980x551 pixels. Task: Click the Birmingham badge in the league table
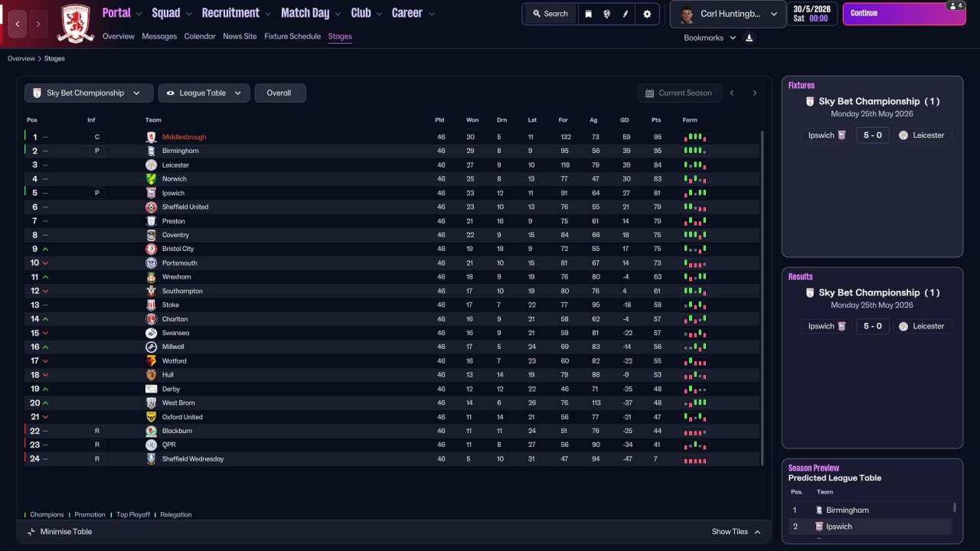tap(151, 151)
